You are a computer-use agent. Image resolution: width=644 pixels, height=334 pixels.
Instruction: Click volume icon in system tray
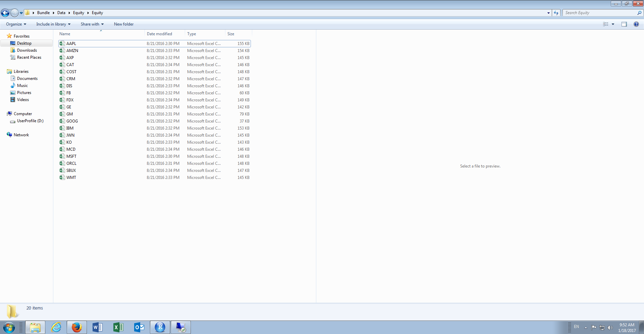[610, 328]
